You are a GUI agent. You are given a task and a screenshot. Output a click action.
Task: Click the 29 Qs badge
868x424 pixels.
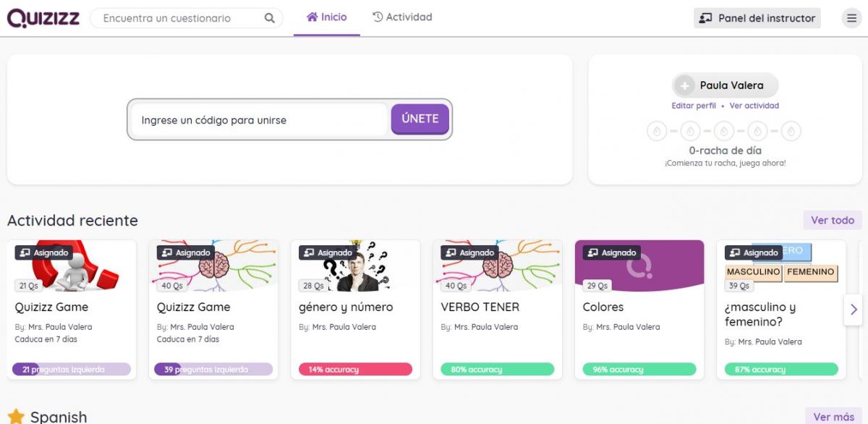597,285
